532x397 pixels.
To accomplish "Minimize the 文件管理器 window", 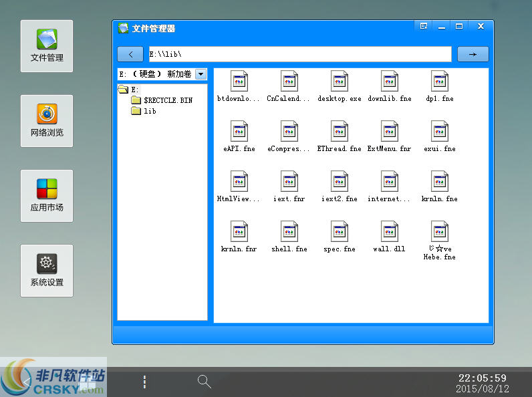I will point(441,26).
